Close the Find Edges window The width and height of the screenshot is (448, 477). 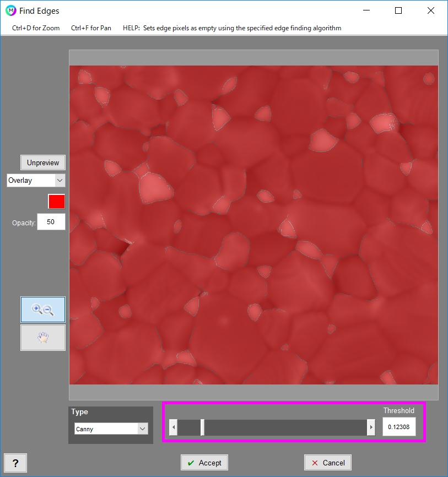point(431,10)
